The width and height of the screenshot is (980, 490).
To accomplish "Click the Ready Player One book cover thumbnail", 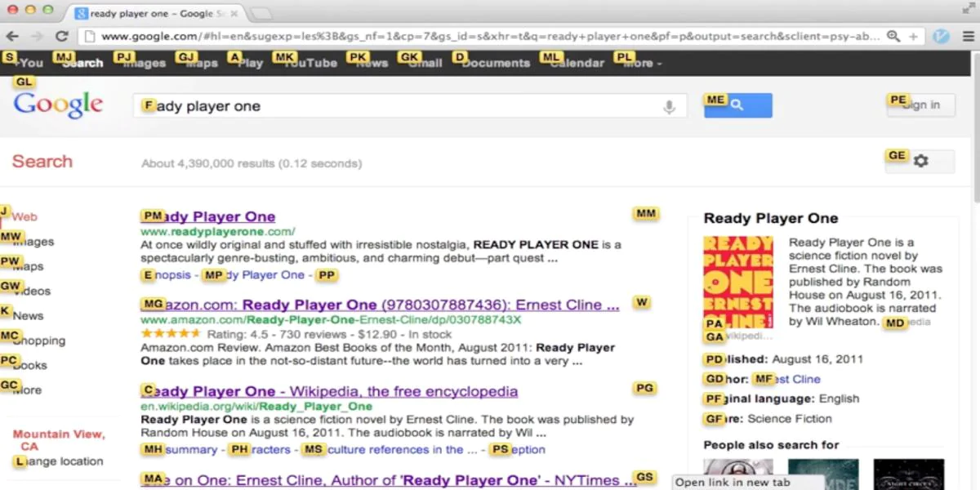I will tap(737, 278).
